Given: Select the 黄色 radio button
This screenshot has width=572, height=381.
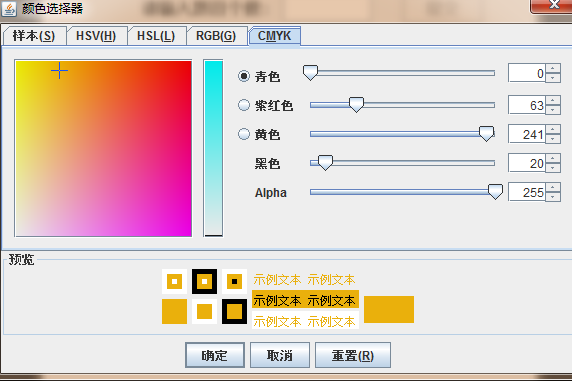Looking at the screenshot, I should pos(244,134).
